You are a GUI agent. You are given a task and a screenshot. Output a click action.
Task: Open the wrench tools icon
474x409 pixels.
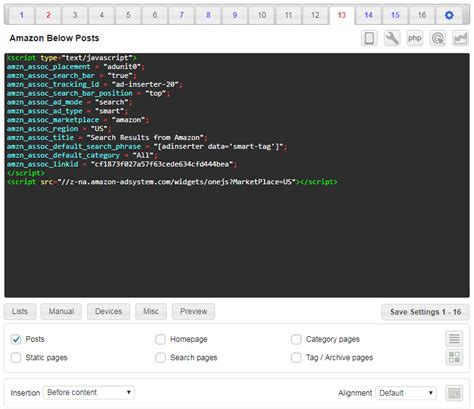click(392, 38)
